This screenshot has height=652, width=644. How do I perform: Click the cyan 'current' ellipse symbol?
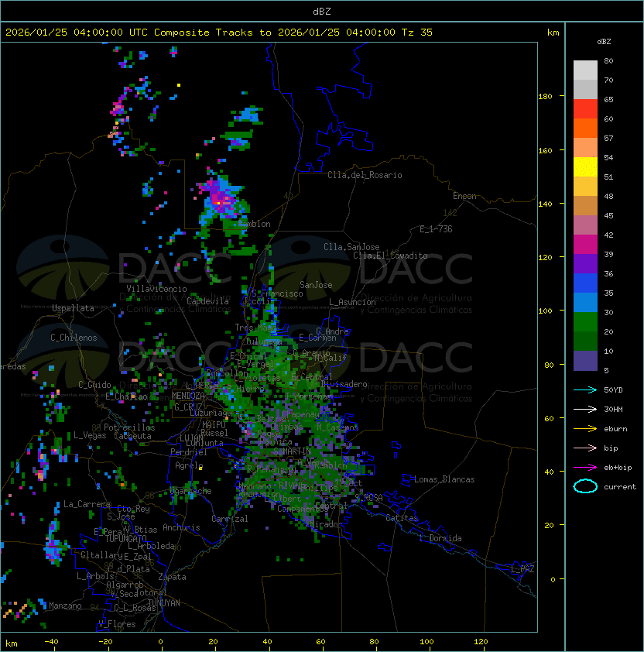pyautogui.click(x=585, y=486)
